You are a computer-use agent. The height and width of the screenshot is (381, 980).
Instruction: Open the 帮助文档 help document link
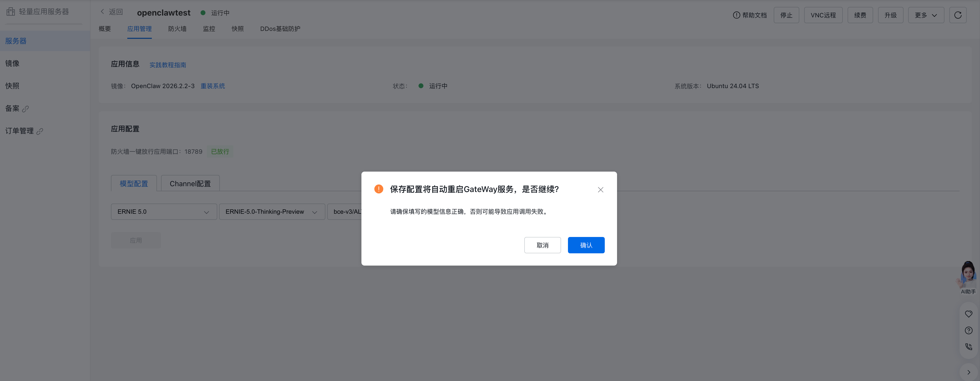pos(750,15)
